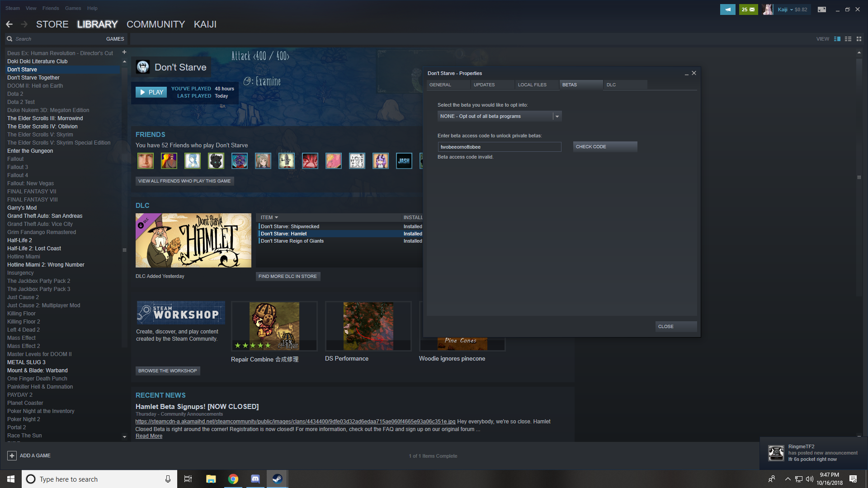Screen dimensions: 868x488
Task: Open the Repair Combine workshop thumbnail
Action: (x=274, y=326)
